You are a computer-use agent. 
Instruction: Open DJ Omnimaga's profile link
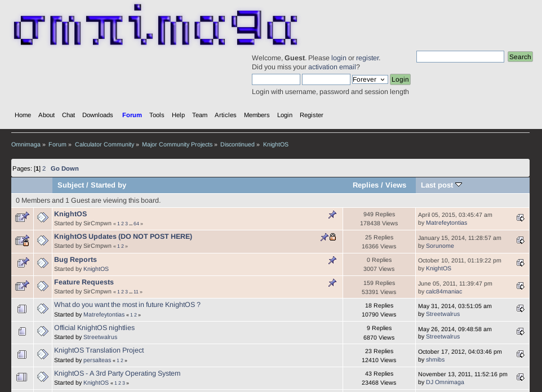[x=445, y=382]
